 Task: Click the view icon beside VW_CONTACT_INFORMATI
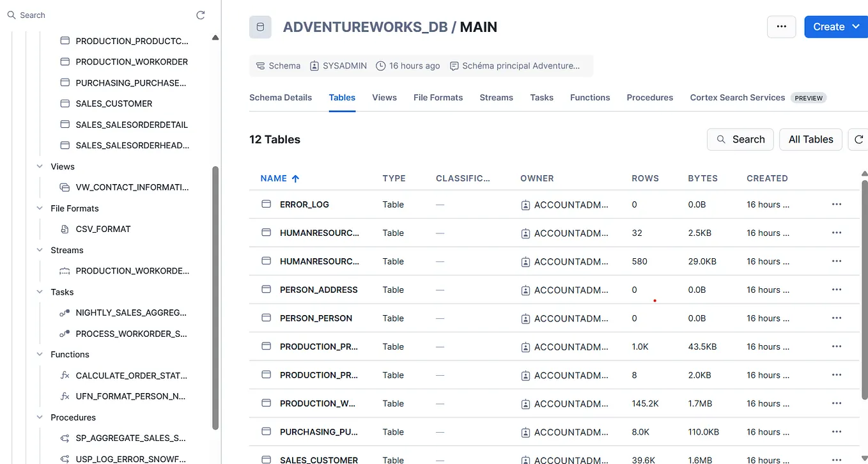(65, 187)
